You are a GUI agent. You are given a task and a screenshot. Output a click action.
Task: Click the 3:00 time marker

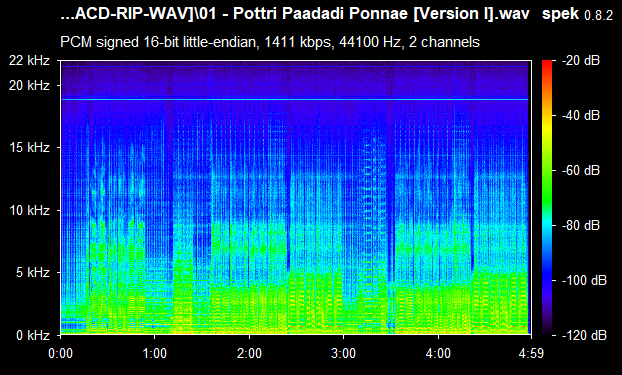344,353
